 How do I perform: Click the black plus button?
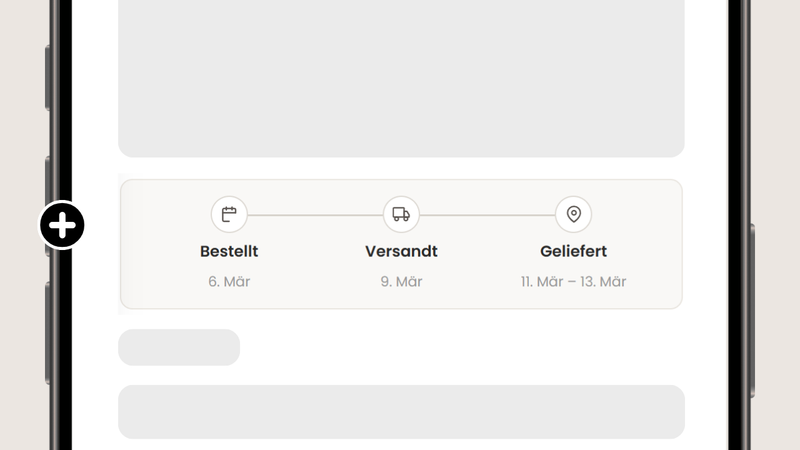[62, 225]
